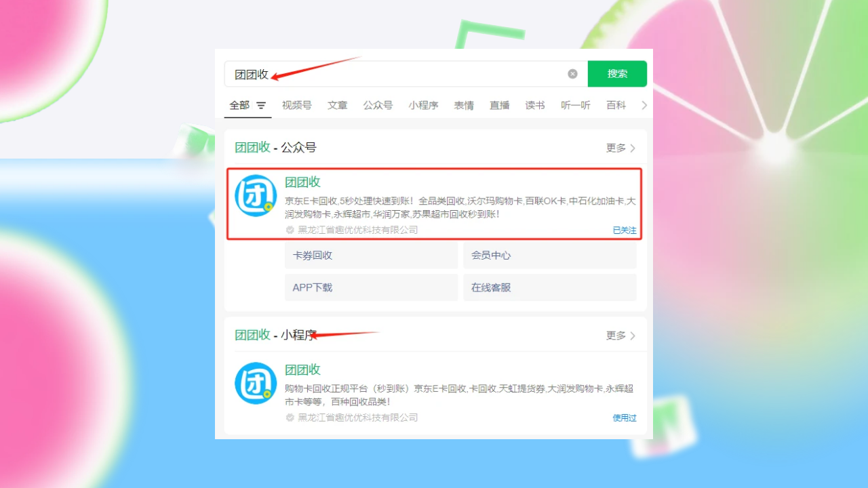Open the 团团收 小程序 title link
Screen dimensions: 868x488
[302, 369]
